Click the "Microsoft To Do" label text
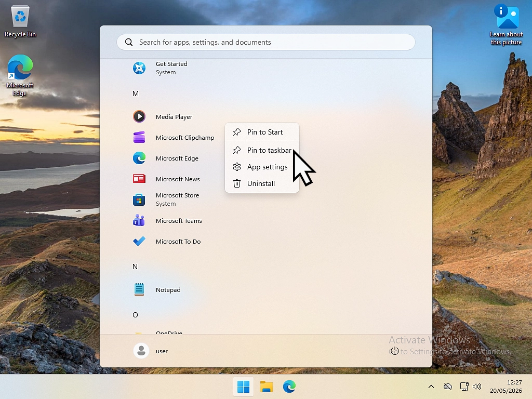 click(178, 242)
